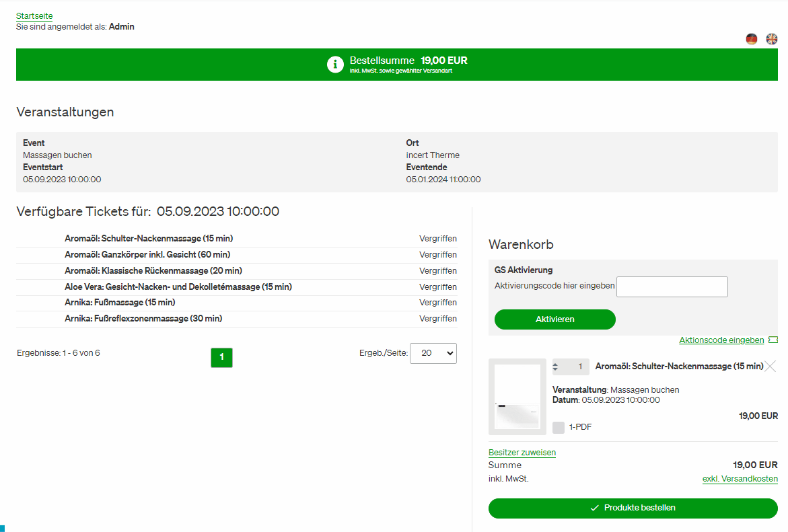Select Arnika: Fußmassage (15 min) row
The width and height of the screenshot is (788, 532).
click(x=237, y=303)
